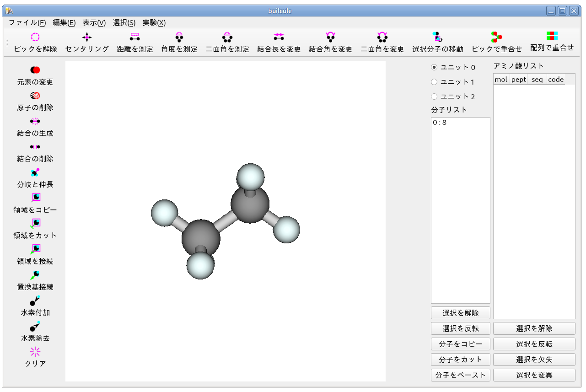The image size is (586, 392).
Task: Click the クリア clear icon
Action: [x=35, y=352]
